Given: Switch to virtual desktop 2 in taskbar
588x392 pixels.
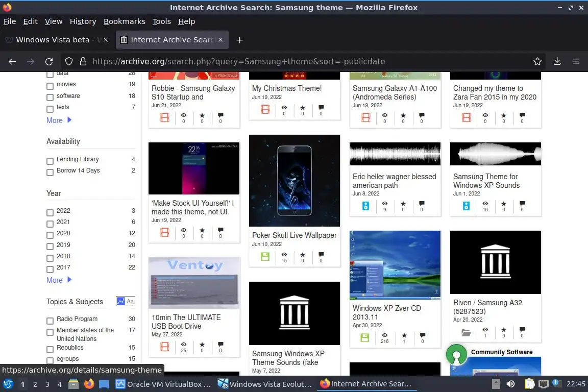Looking at the screenshot, I should click(35, 384).
